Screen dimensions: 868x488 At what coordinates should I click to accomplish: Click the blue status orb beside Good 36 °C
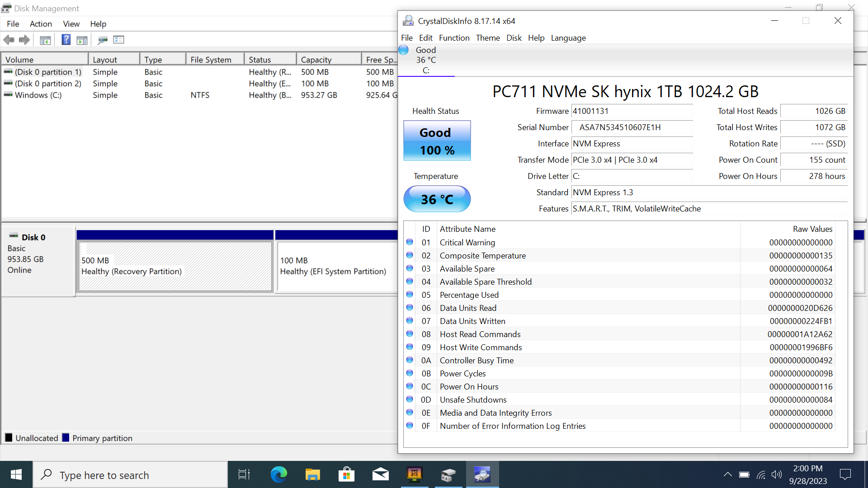(x=404, y=50)
